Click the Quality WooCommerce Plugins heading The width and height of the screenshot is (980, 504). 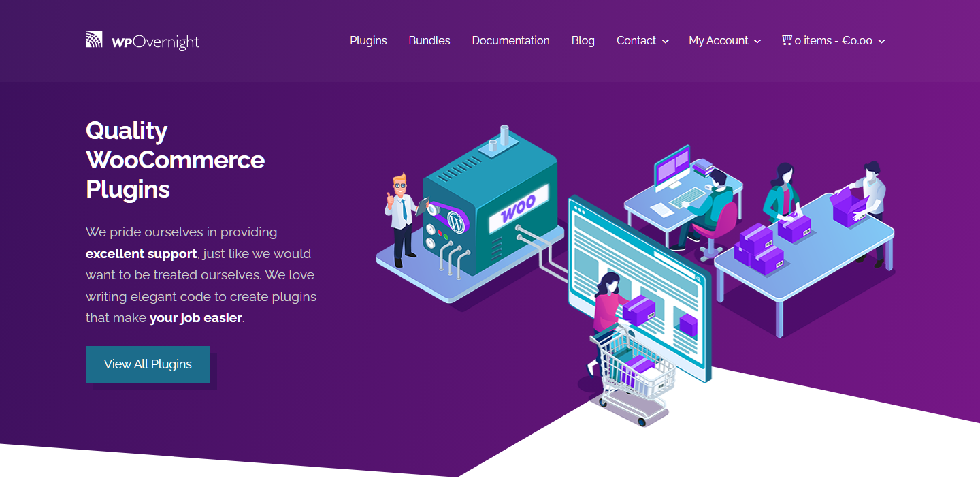point(175,159)
